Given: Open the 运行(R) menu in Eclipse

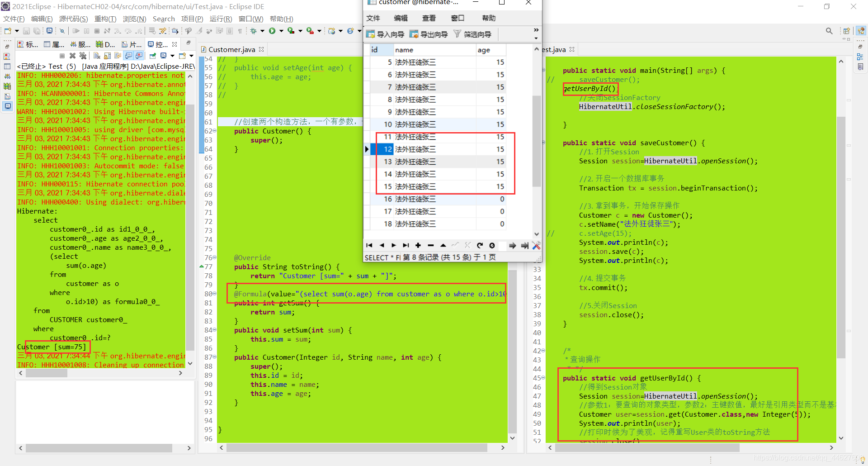Looking at the screenshot, I should tap(221, 19).
